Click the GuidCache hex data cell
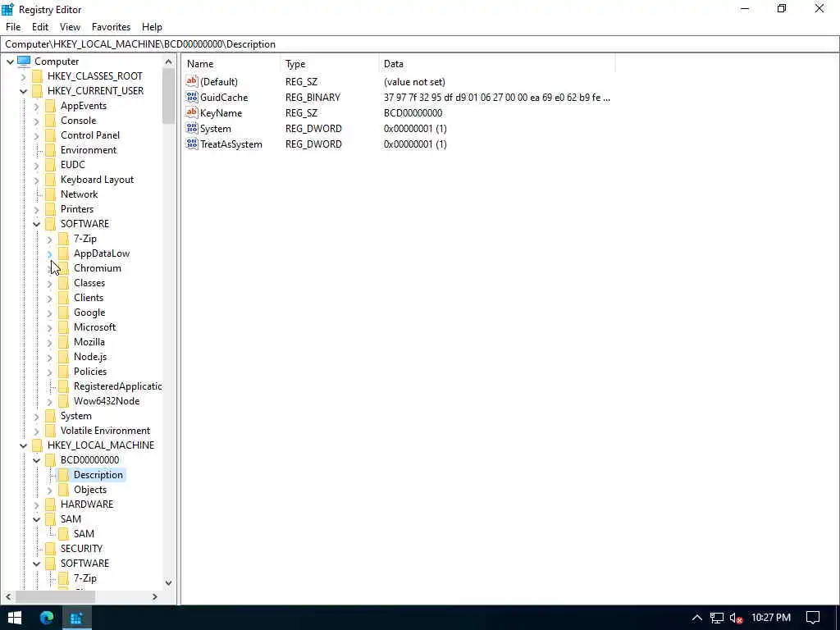This screenshot has width=840, height=630. [x=496, y=98]
